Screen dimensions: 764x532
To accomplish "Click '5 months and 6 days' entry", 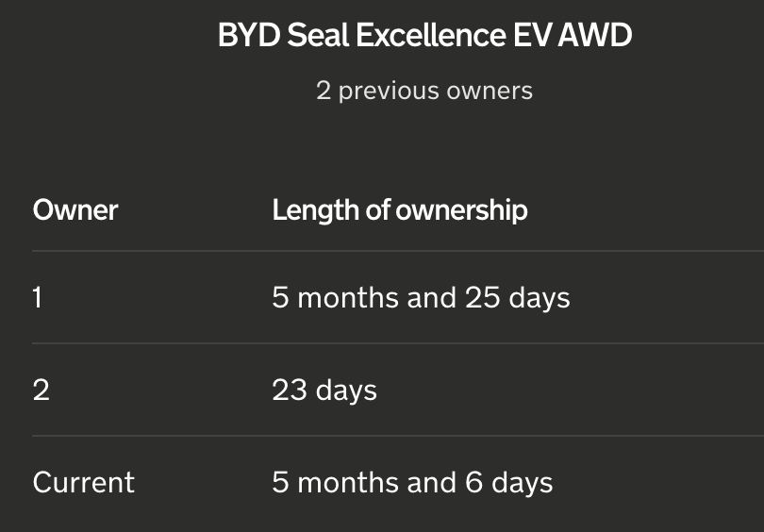I will 412,483.
